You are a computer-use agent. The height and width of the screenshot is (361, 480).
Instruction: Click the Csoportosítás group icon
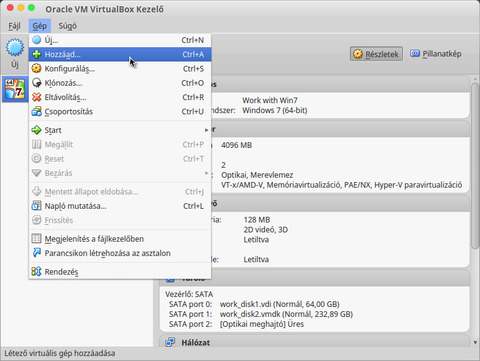click(x=36, y=112)
